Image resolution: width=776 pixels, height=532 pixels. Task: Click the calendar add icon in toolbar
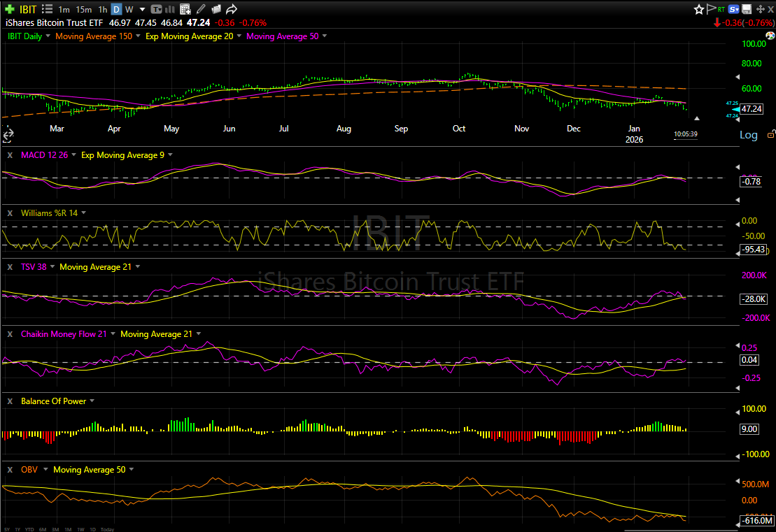pos(185,9)
